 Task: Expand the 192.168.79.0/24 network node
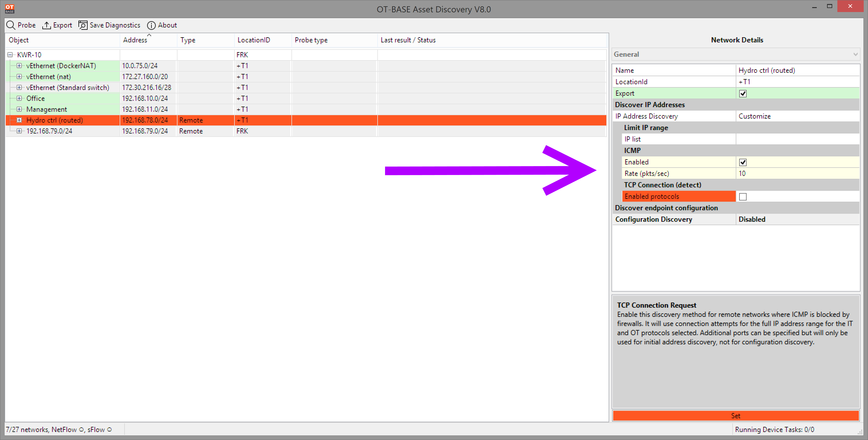tap(19, 131)
